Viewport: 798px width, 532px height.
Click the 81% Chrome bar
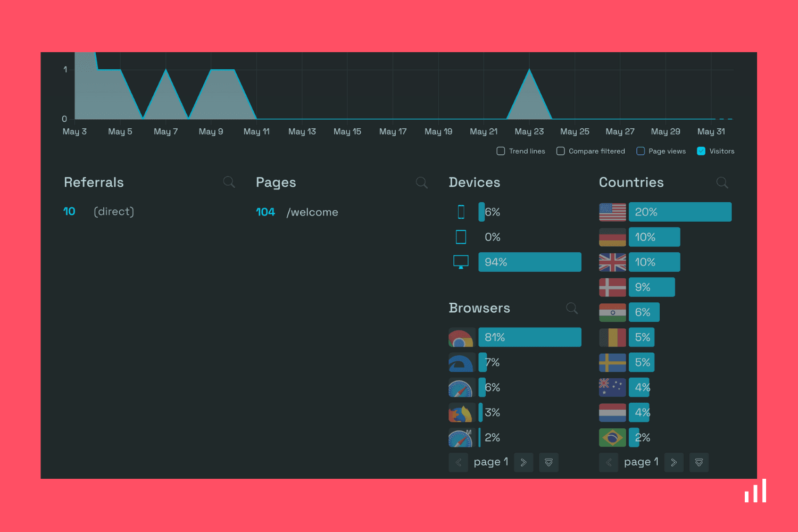[530, 337]
